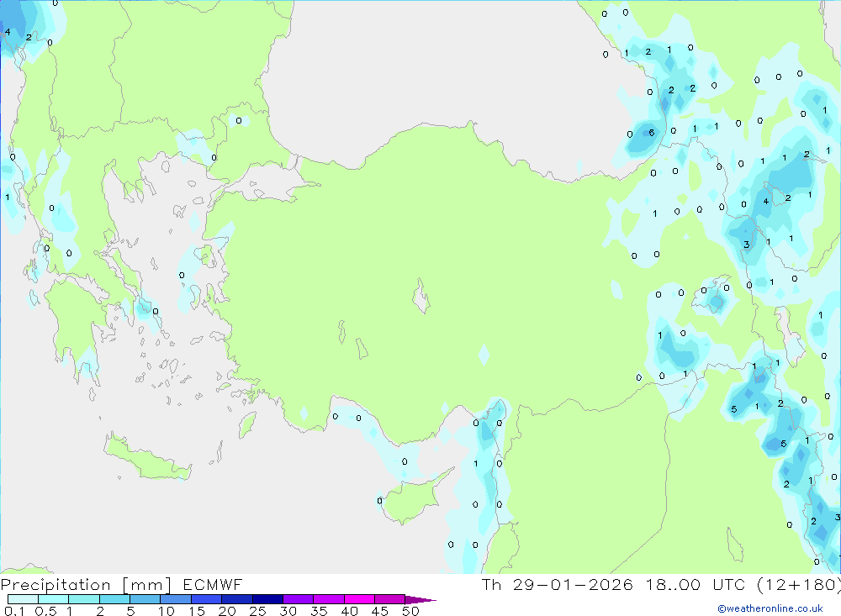Click the '50' legend scale label
Viewport: 841px width, 616px height.
(x=410, y=611)
